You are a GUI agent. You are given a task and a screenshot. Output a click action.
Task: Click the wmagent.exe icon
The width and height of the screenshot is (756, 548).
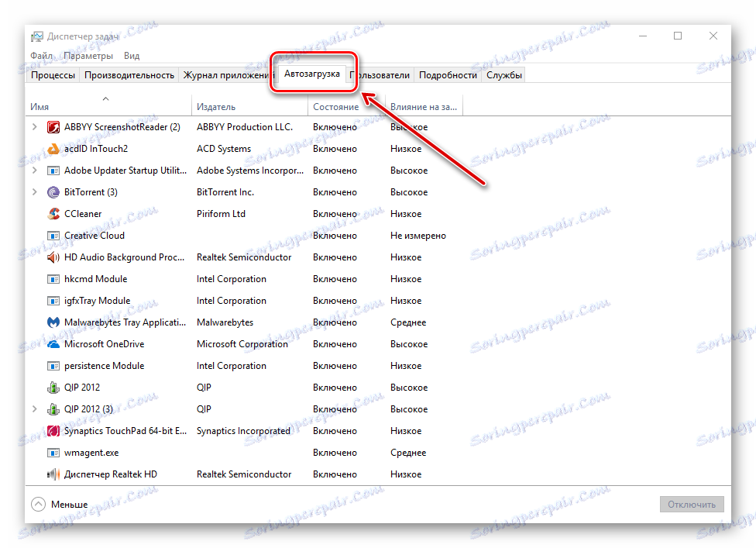pos(53,453)
